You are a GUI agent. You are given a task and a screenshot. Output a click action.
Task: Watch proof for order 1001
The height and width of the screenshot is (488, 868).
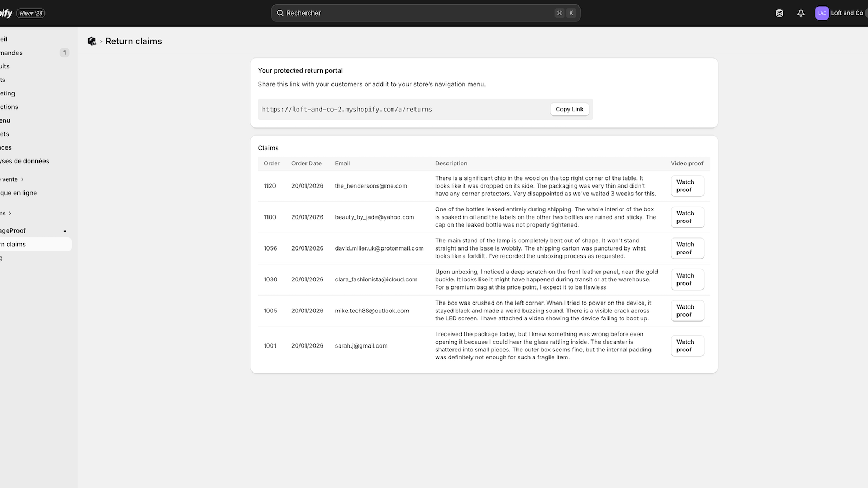click(x=686, y=345)
